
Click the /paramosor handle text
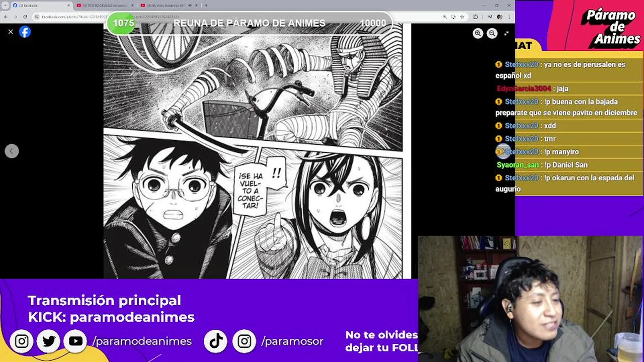click(292, 341)
